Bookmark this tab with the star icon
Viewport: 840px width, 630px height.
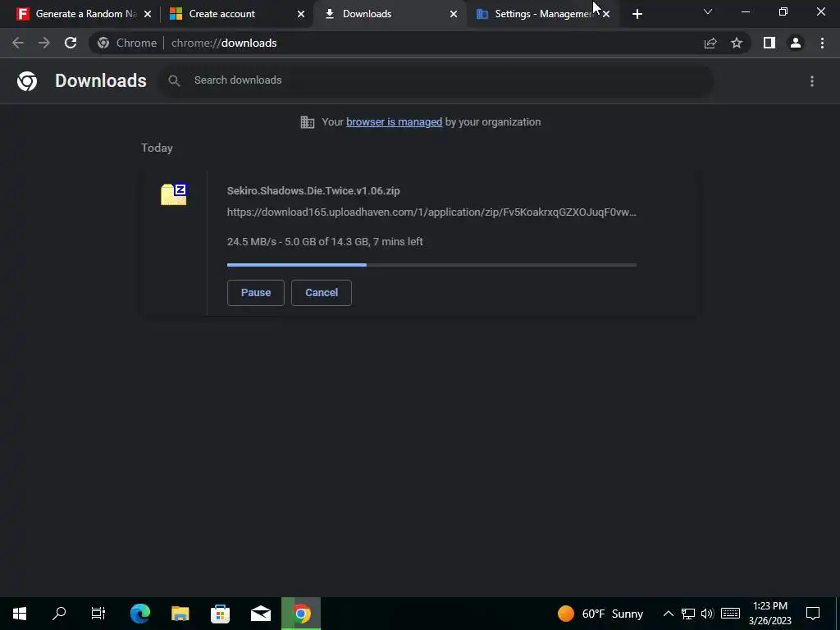click(x=737, y=43)
